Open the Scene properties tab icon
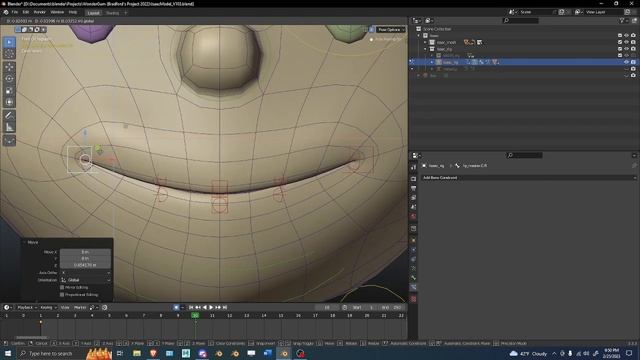 tap(413, 207)
